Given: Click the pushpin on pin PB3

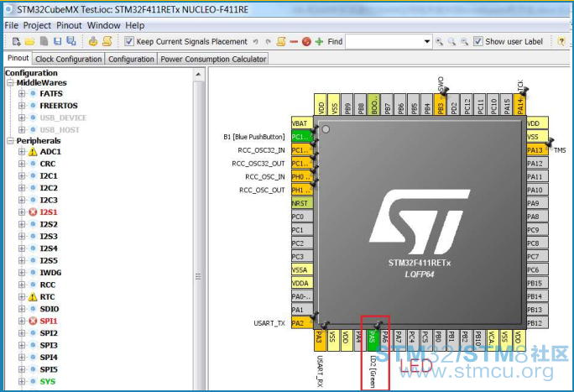Looking at the screenshot, I should tap(445, 91).
